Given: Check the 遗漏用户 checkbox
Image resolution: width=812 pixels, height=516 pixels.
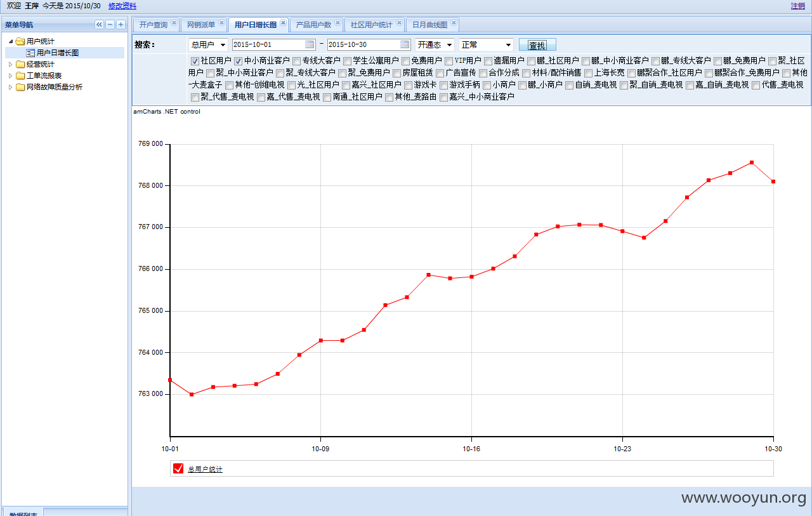Looking at the screenshot, I should [x=488, y=61].
